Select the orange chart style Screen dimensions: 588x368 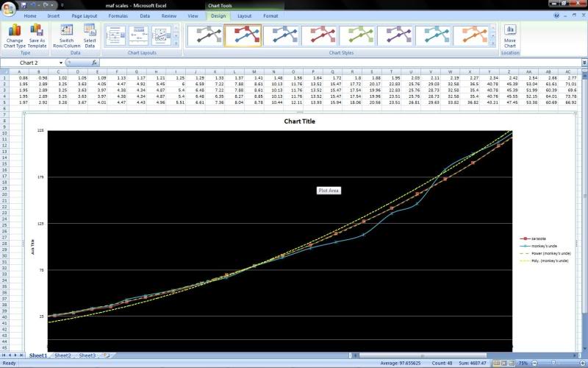coord(470,35)
